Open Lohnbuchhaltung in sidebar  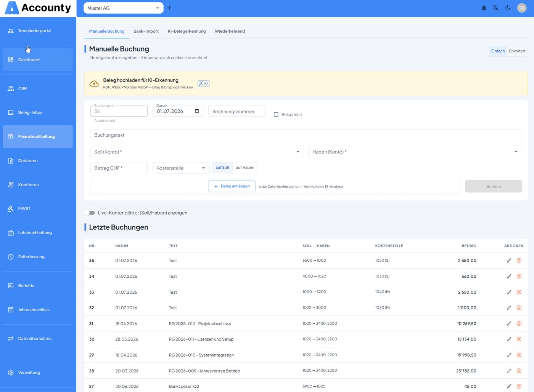click(38, 233)
